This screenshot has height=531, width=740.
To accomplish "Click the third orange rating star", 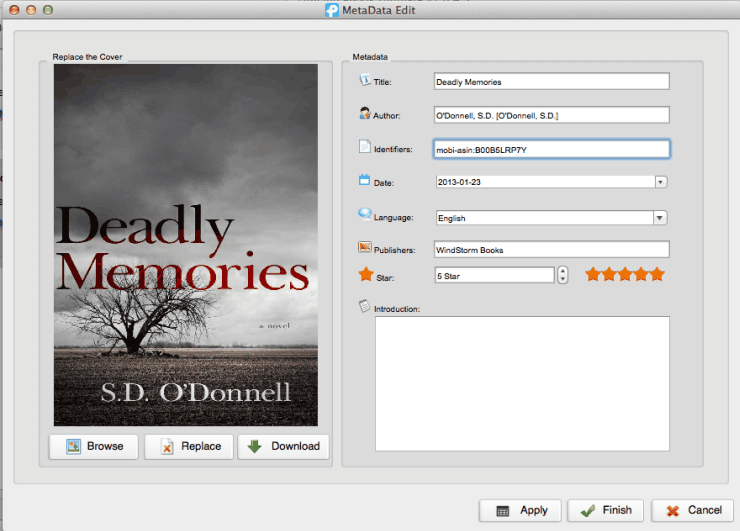I will (625, 274).
